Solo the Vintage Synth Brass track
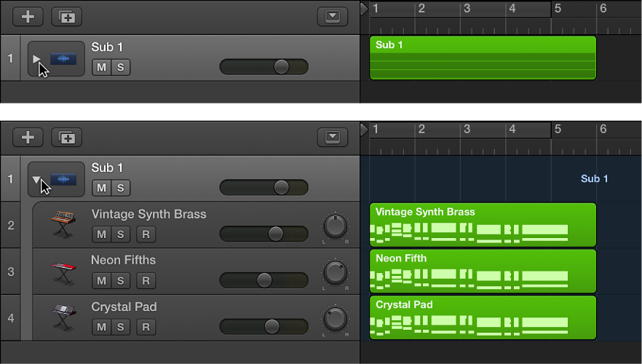Image resolution: width=642 pixels, height=364 pixels. click(120, 234)
